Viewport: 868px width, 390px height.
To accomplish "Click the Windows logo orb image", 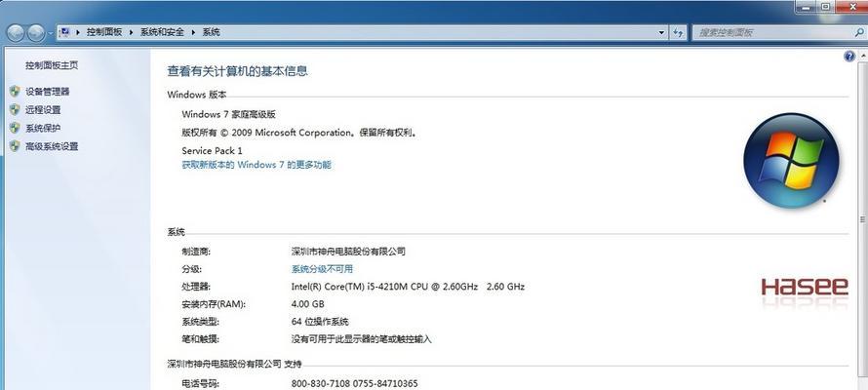I will point(792,161).
